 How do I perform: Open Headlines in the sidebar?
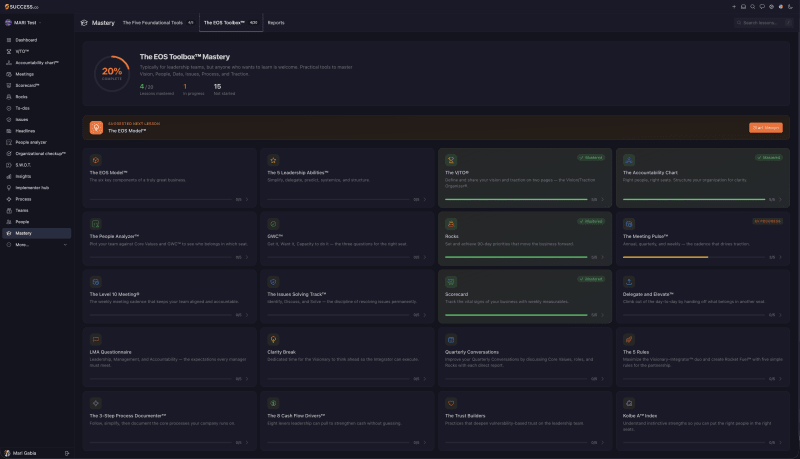click(36, 131)
